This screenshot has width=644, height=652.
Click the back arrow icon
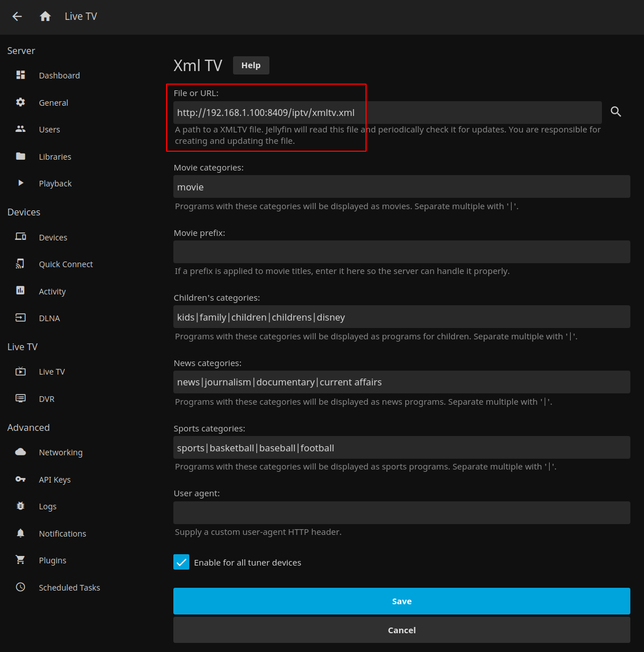point(17,16)
